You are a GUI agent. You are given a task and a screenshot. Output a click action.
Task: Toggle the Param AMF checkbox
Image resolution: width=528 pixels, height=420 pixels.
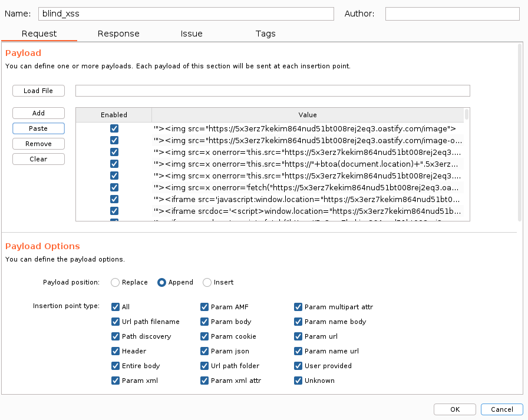click(204, 306)
